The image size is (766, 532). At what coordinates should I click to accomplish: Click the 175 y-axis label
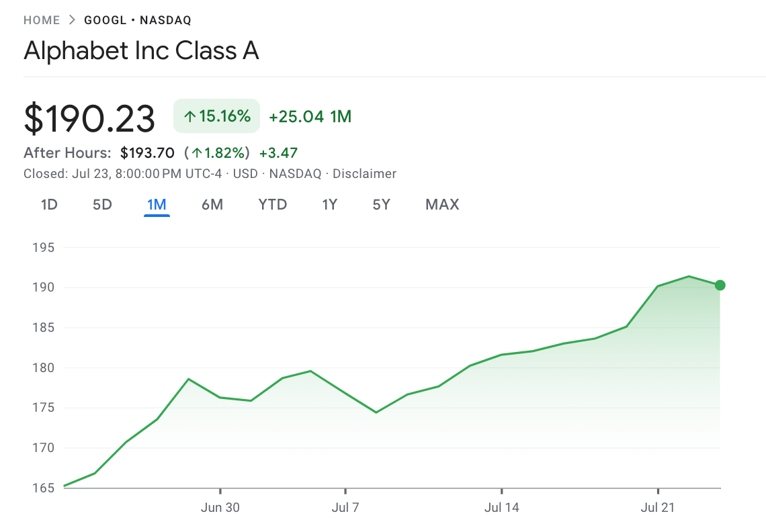coord(44,408)
